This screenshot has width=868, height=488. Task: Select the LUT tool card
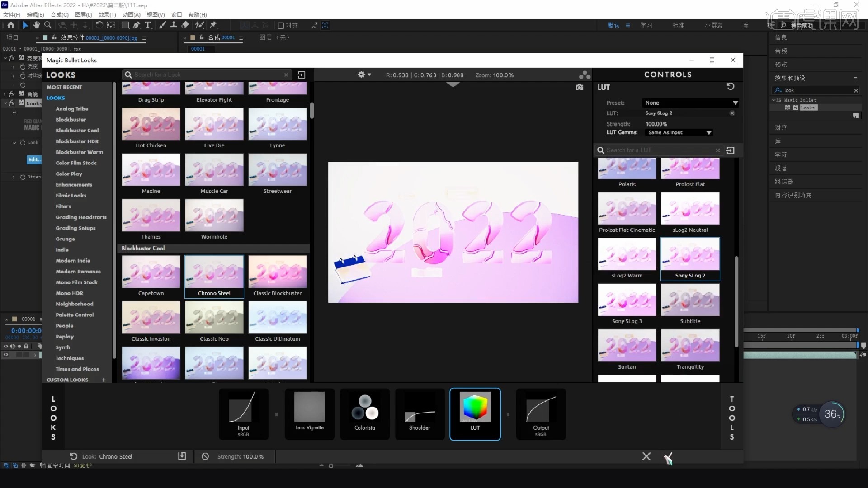(475, 414)
